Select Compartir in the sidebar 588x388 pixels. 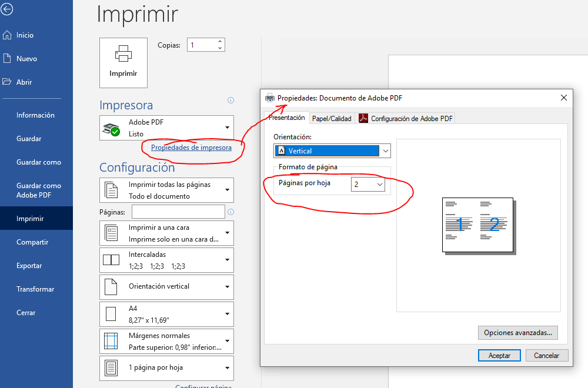tap(36, 242)
